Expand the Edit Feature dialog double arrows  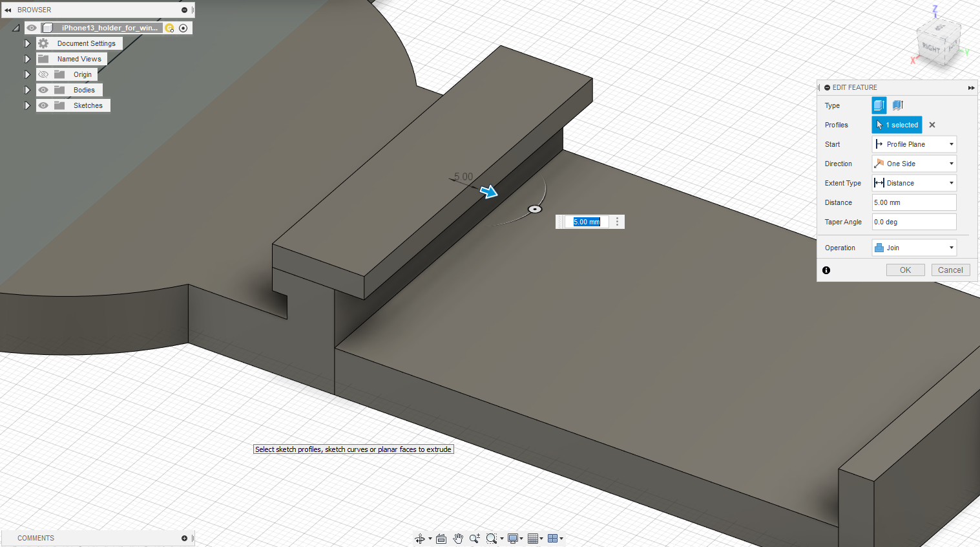(971, 87)
